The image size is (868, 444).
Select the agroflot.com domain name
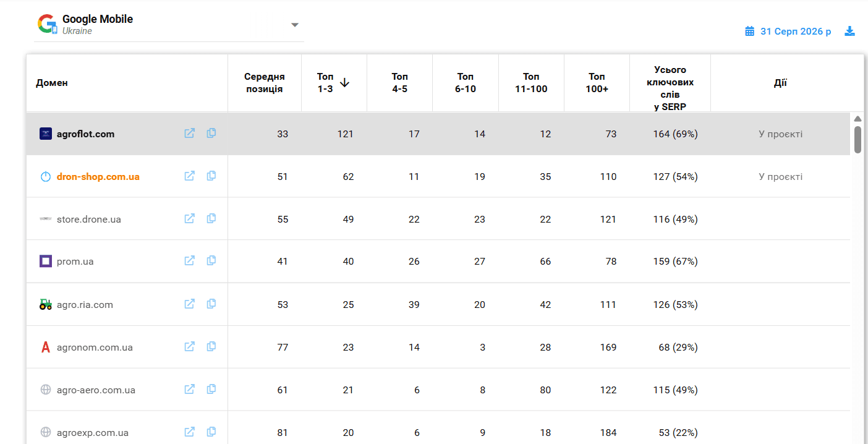(85, 134)
